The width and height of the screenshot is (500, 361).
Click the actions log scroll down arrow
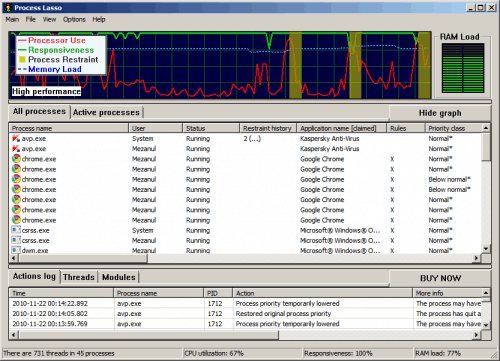pyautogui.click(x=486, y=325)
